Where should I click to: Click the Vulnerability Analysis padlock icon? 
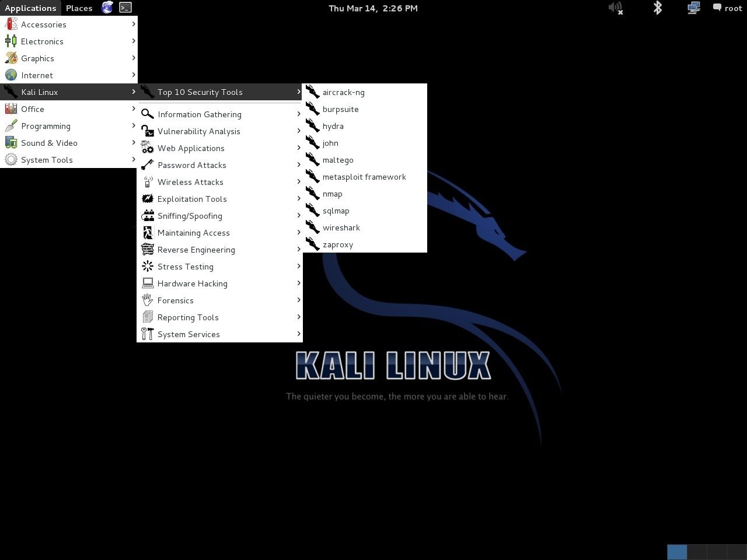pos(148,131)
